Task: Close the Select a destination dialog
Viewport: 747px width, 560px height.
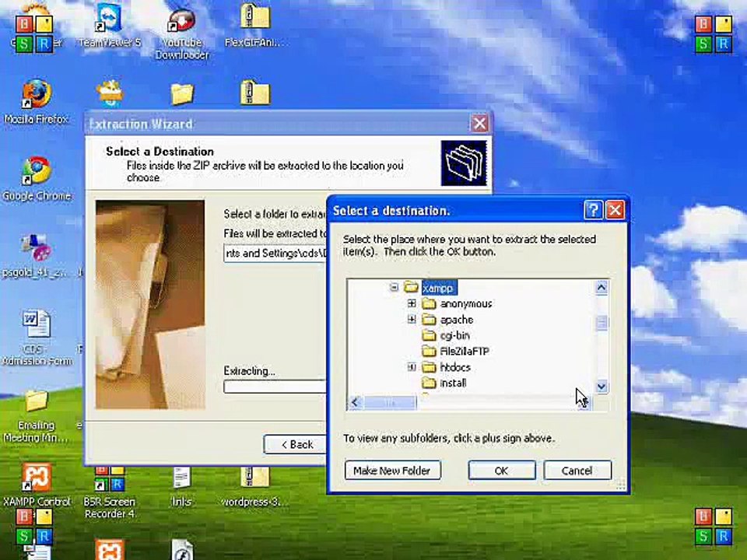Action: 615,210
